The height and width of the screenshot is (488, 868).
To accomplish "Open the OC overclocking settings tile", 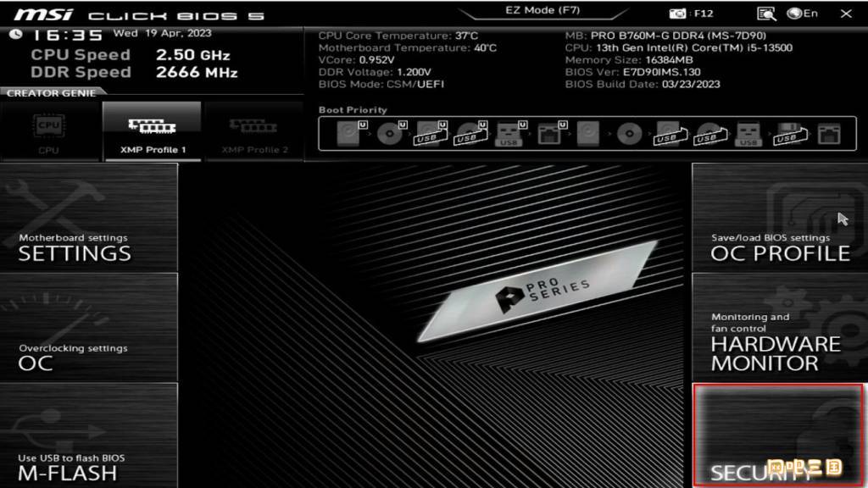I will click(x=88, y=327).
